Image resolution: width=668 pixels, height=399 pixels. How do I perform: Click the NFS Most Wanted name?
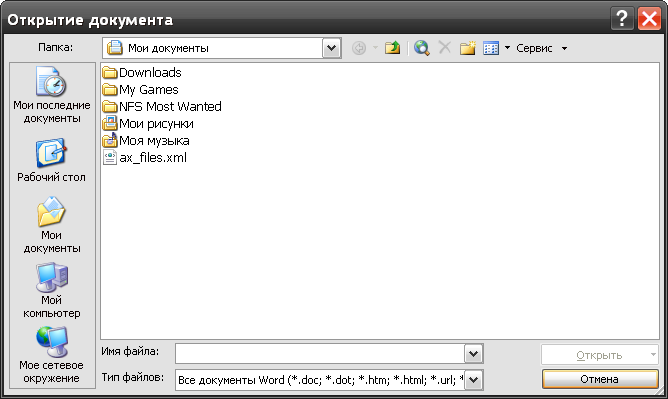coord(170,106)
